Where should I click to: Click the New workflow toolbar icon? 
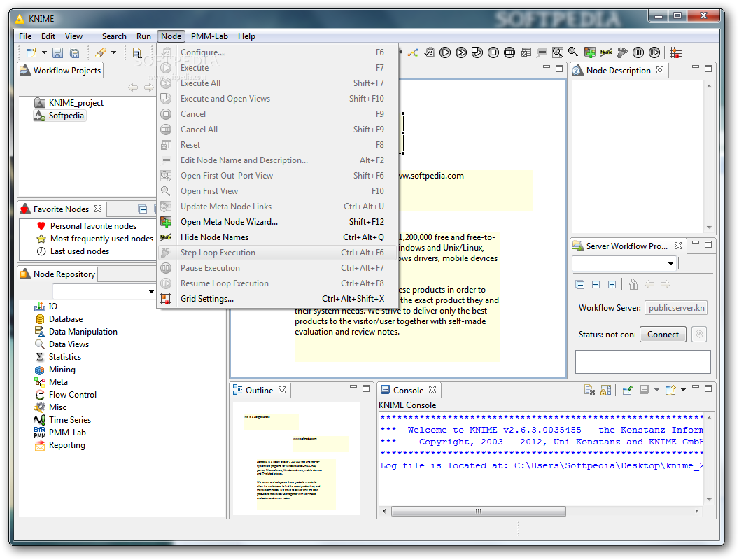31,52
